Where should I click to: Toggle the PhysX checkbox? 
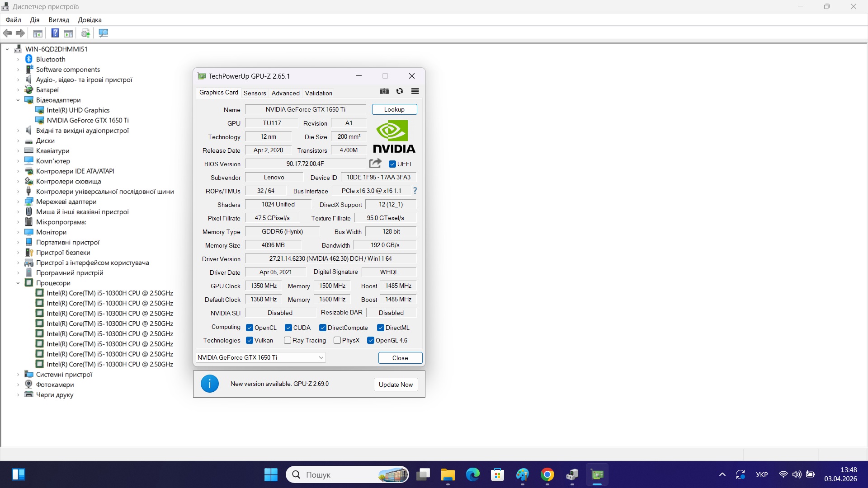[337, 340]
